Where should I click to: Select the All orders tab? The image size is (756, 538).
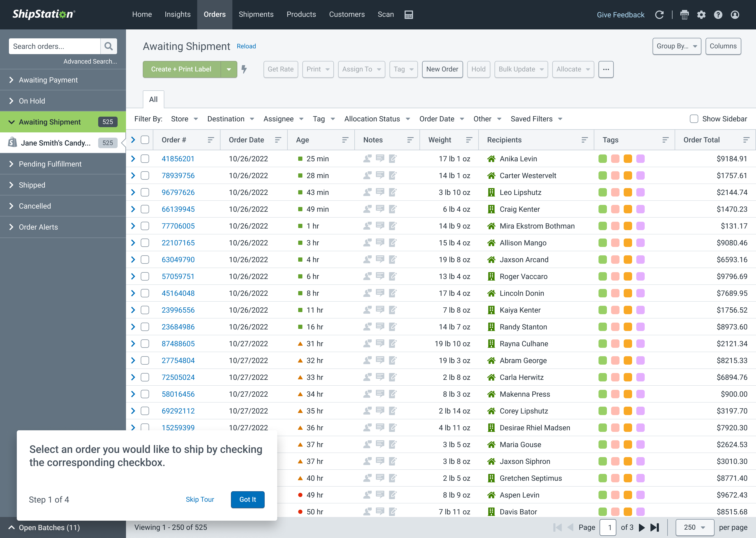153,99
